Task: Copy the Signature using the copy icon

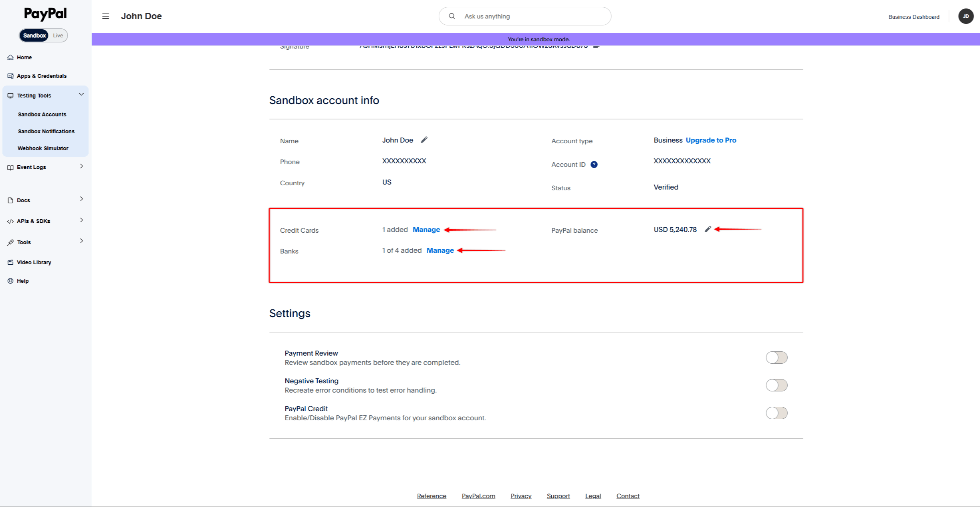Action: [x=596, y=46]
